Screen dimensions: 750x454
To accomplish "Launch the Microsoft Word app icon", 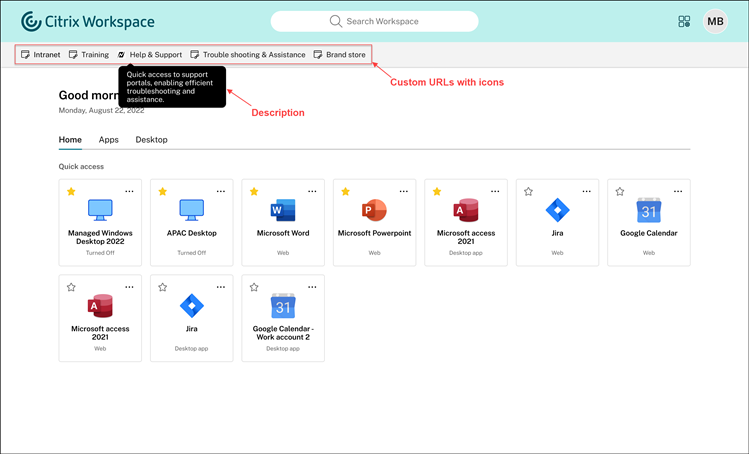I will (x=283, y=210).
